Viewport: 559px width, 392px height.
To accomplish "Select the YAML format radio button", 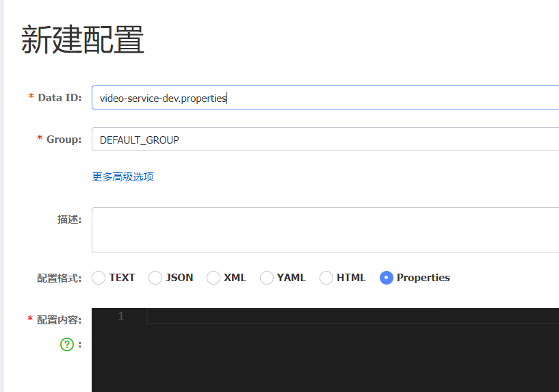I will 267,278.
